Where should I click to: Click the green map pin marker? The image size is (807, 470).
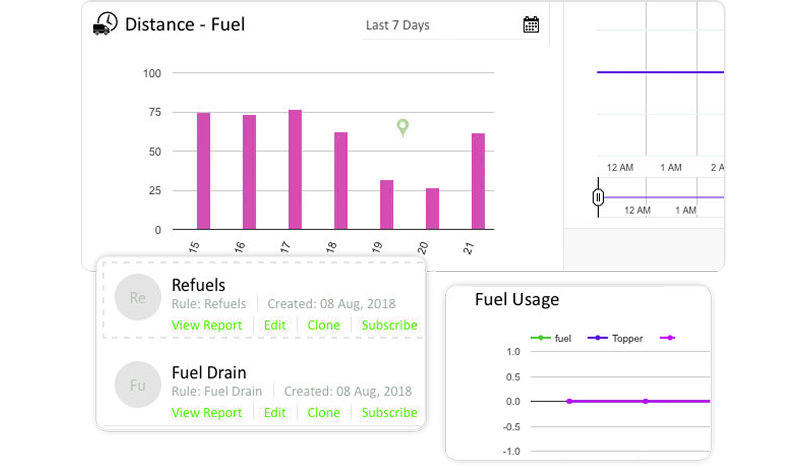point(402,128)
